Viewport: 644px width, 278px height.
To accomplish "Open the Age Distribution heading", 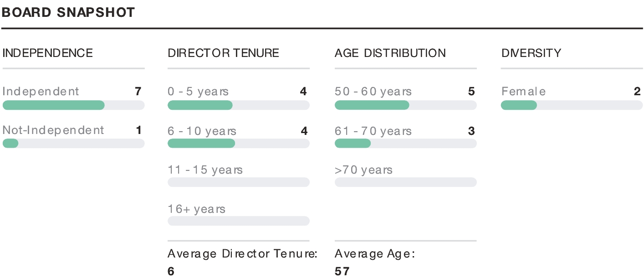I will (x=390, y=53).
